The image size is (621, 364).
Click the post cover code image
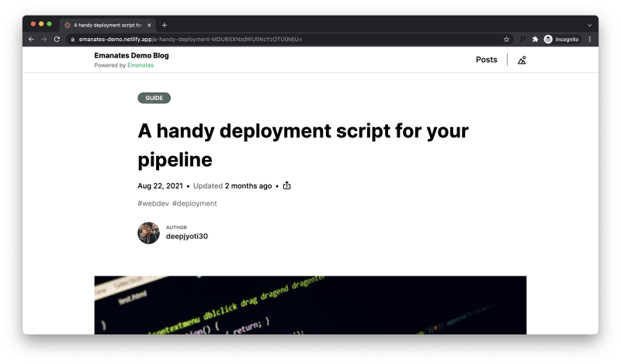pyautogui.click(x=310, y=305)
